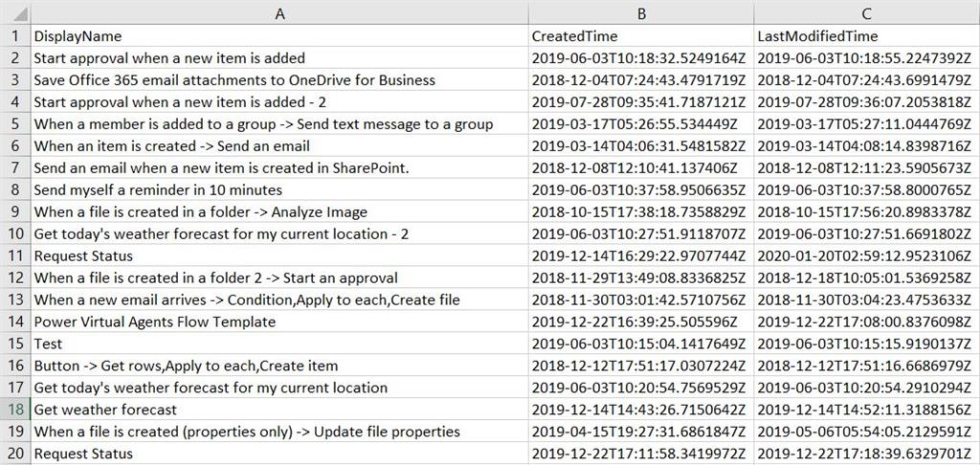Viewport: 980px width, 465px height.
Task: Select column C header
Action: [867, 13]
